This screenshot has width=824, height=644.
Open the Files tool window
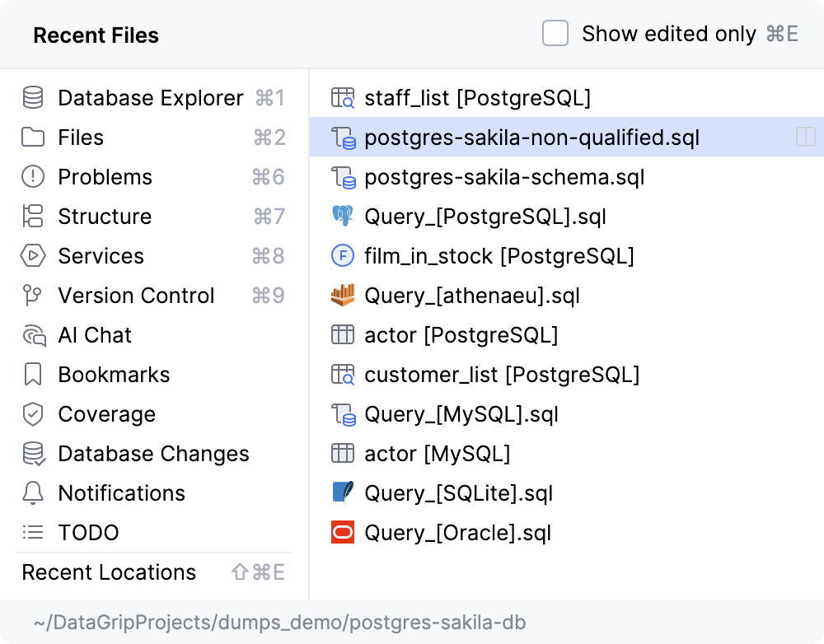81,138
